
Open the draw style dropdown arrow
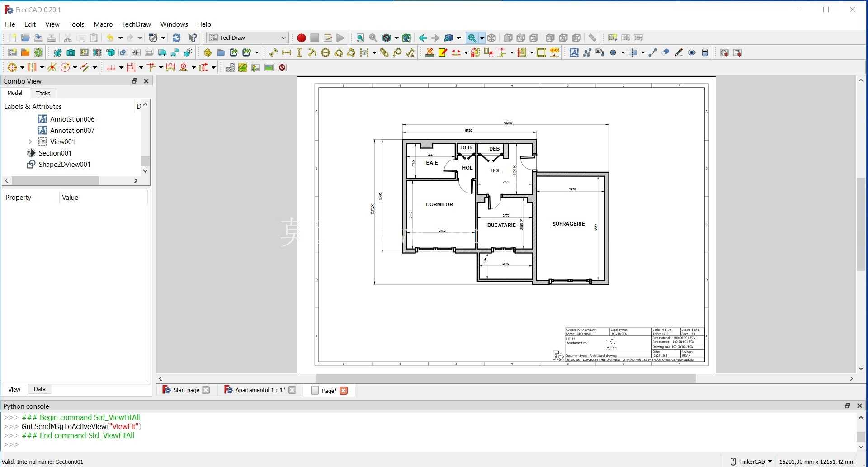tap(396, 38)
